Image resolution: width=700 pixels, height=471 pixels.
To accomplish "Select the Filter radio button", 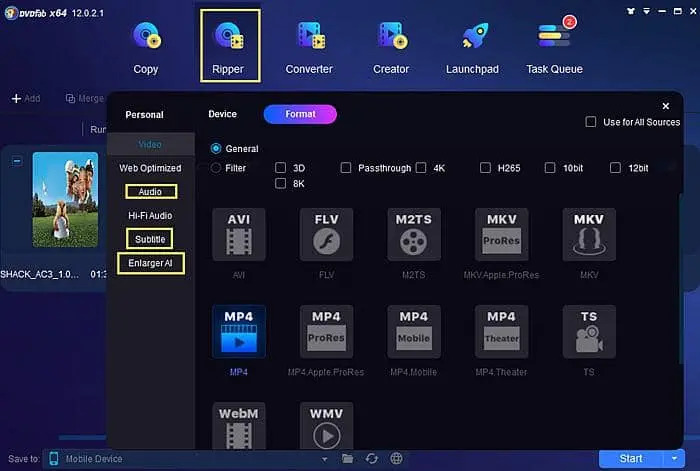I will tap(216, 168).
